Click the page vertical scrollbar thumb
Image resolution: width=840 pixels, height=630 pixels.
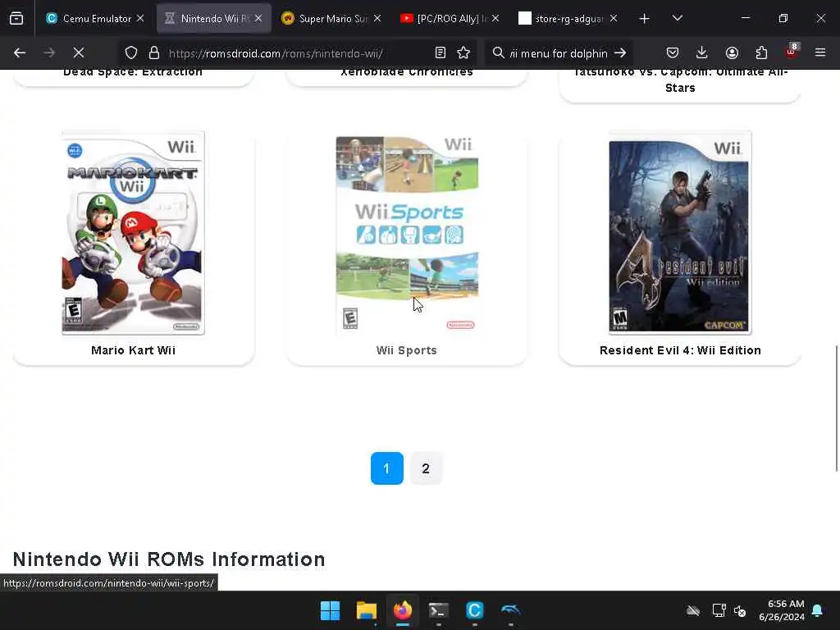click(x=836, y=409)
